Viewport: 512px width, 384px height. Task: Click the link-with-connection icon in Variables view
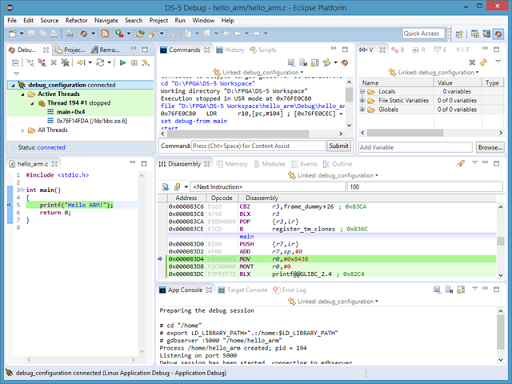[x=483, y=62]
